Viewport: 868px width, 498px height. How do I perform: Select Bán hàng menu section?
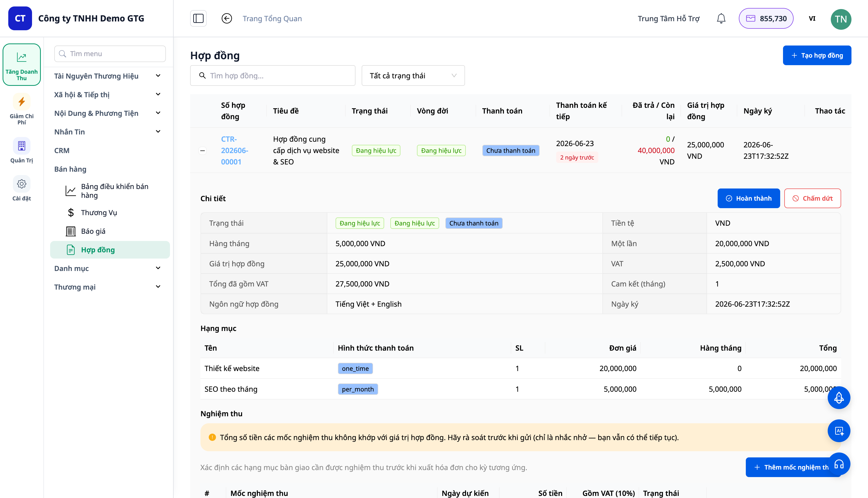[71, 169]
